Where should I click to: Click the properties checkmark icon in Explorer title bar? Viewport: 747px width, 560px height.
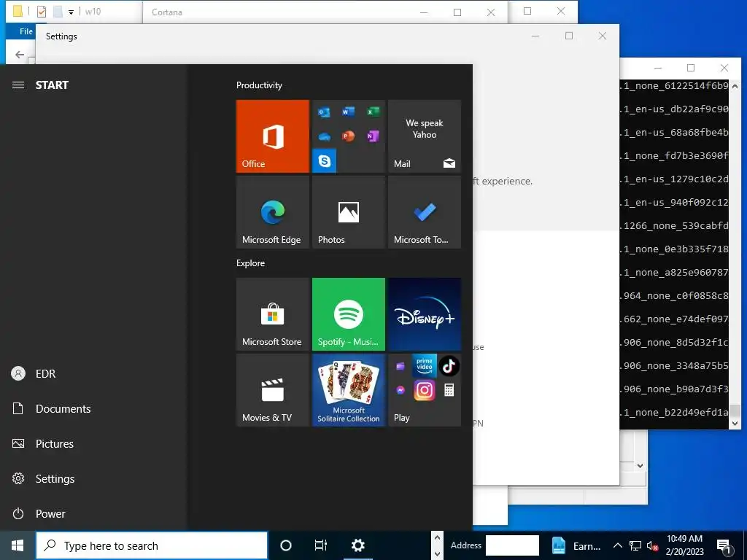pos(42,12)
